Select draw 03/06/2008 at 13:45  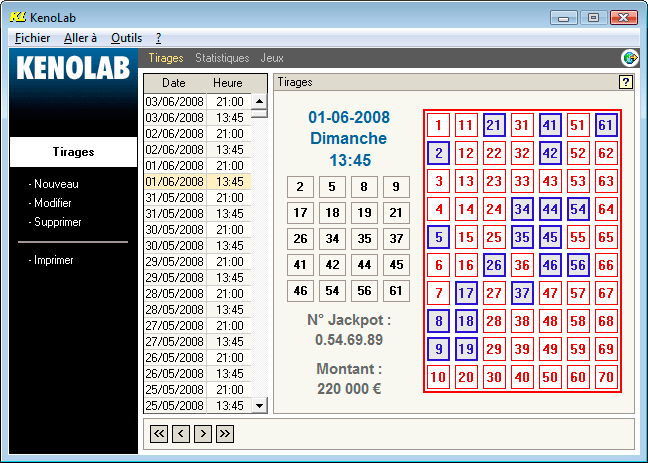[197, 118]
